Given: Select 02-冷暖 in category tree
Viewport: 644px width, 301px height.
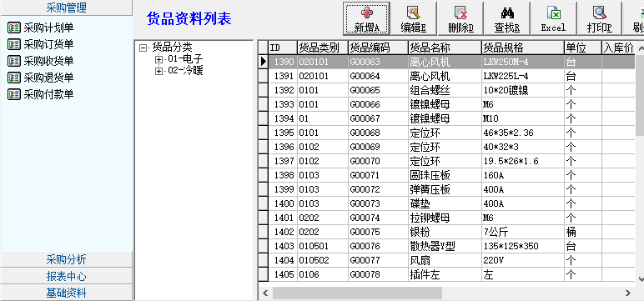Looking at the screenshot, I should tap(186, 71).
